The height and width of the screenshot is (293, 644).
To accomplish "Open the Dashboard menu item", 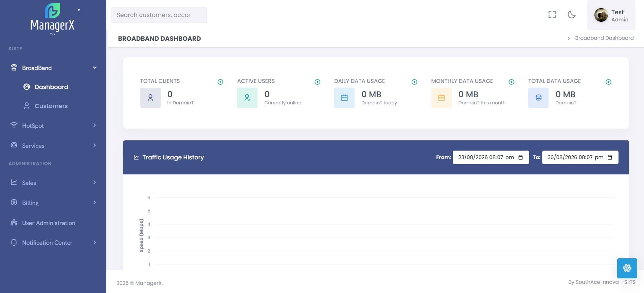I will [51, 87].
